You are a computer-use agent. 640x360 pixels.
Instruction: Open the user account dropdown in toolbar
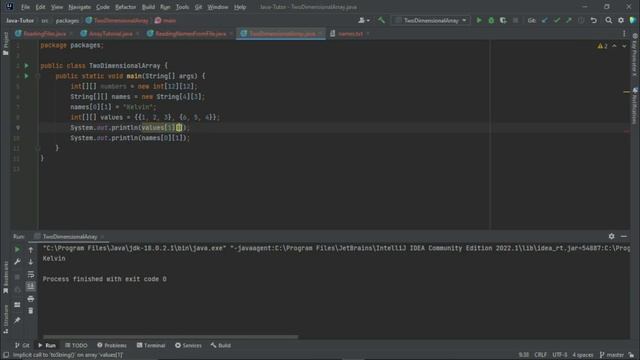pos(364,20)
